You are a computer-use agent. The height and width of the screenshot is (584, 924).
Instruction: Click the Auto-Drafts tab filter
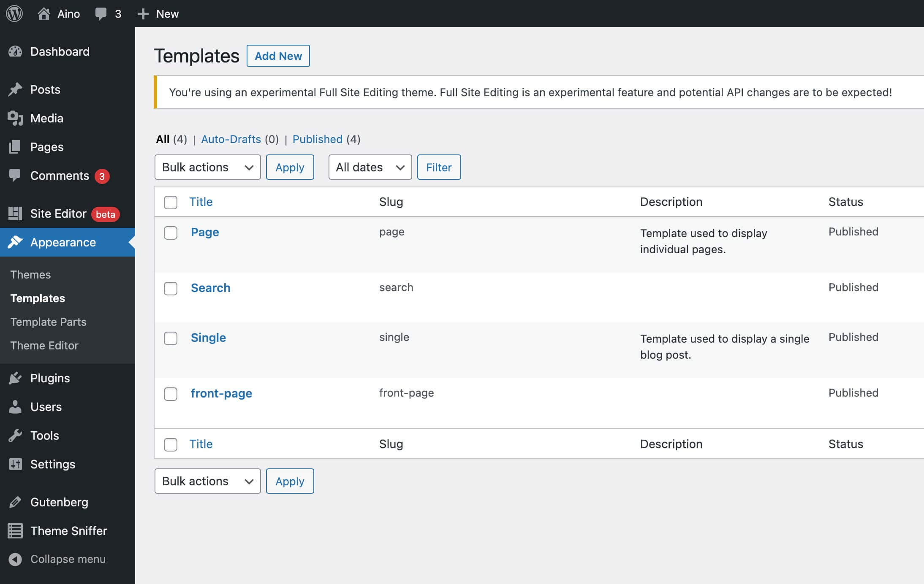coord(231,138)
